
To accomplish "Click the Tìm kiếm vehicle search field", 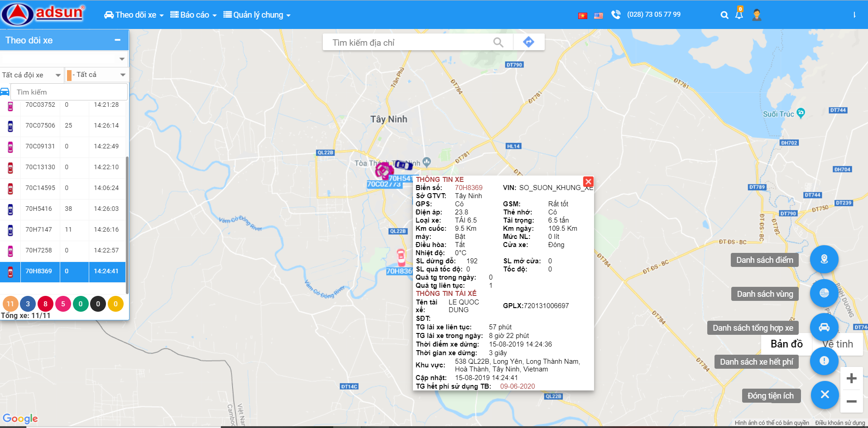I will coord(69,92).
